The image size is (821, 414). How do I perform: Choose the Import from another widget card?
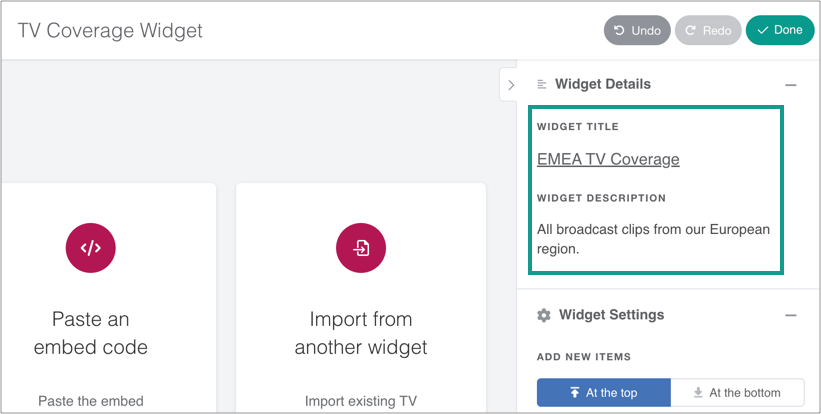coord(361,320)
